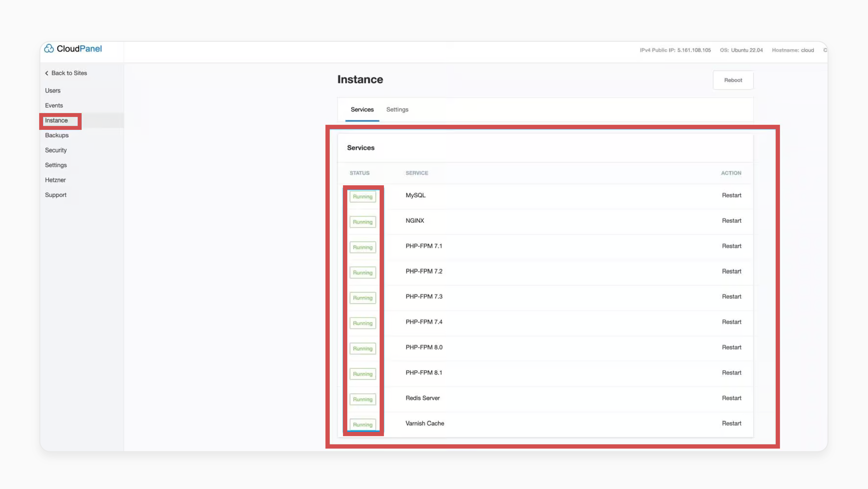Go back to Sites
Screen dimensions: 868x489
[x=66, y=73]
